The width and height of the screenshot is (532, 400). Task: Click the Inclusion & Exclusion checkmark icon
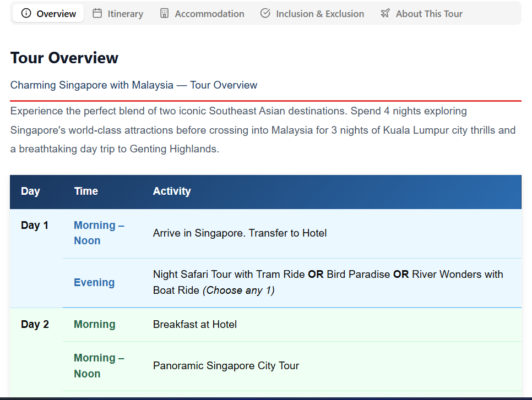(x=265, y=13)
